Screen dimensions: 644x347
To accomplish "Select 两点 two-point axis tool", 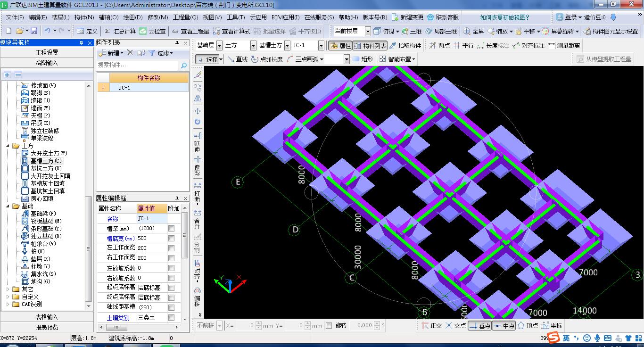I will pos(439,46).
